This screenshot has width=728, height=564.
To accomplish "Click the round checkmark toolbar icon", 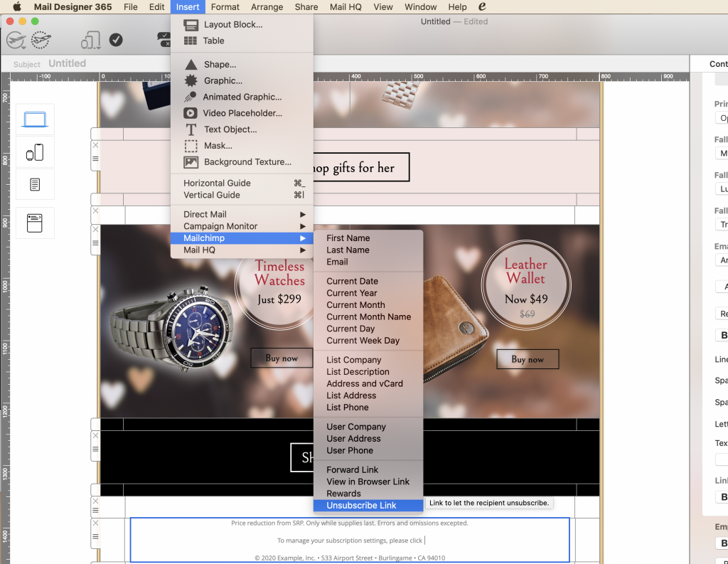I will click(116, 40).
